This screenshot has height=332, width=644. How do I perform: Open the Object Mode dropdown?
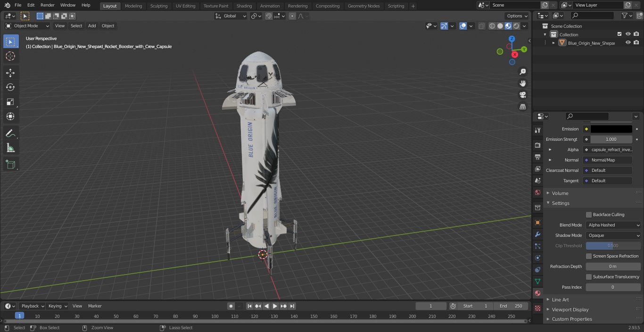27,26
